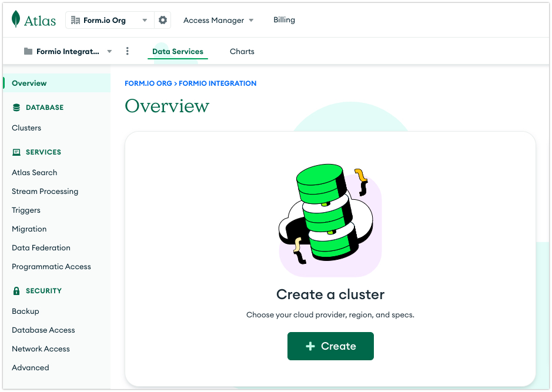Click the Create cluster button

tap(330, 346)
